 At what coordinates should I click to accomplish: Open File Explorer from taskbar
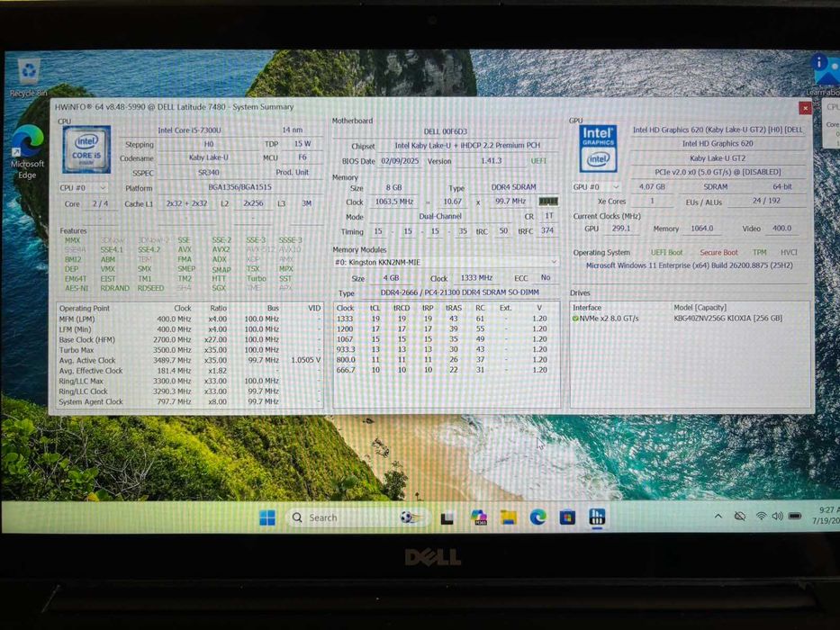[509, 517]
